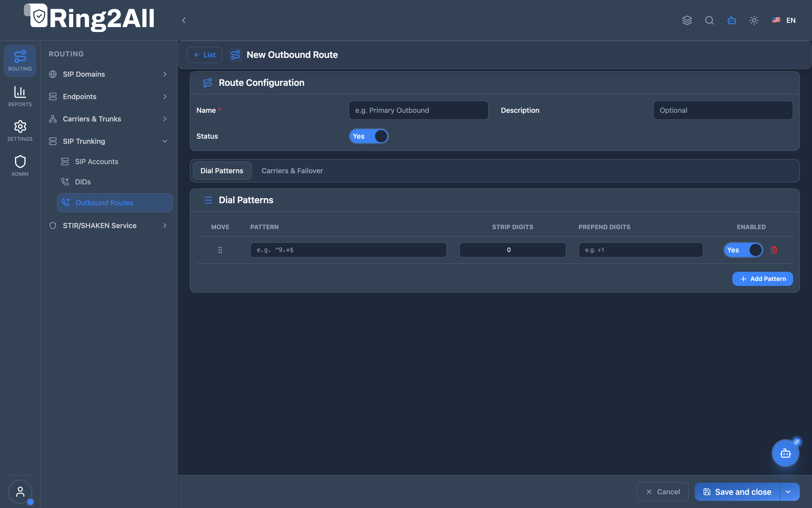This screenshot has width=812, height=508.
Task: Expand the SIP Domains menu
Action: tap(108, 74)
